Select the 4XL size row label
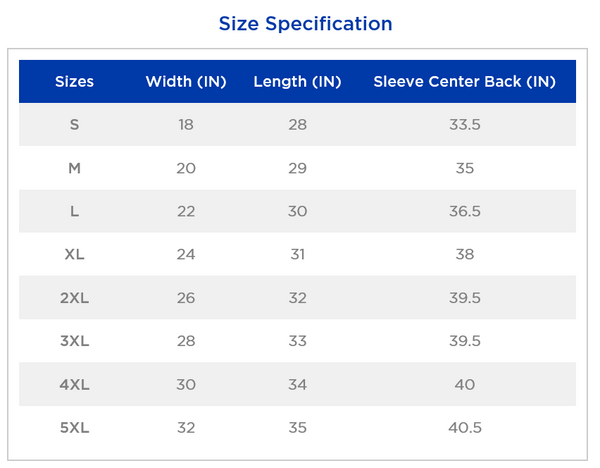 click(x=74, y=384)
